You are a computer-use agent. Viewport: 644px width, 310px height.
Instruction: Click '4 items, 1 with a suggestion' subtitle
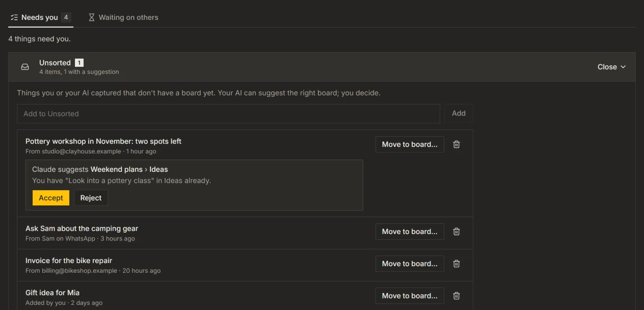[79, 72]
